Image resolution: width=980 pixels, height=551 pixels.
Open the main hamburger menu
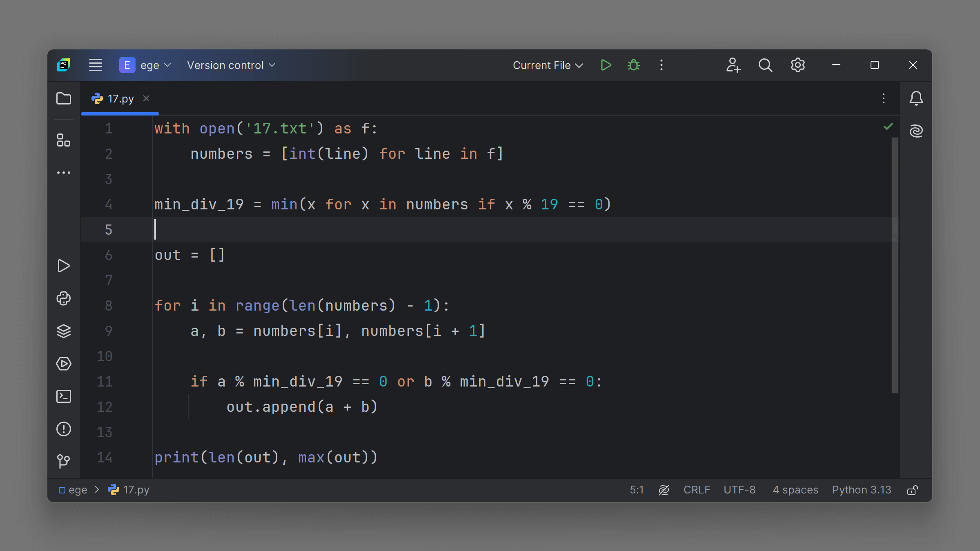[96, 65]
